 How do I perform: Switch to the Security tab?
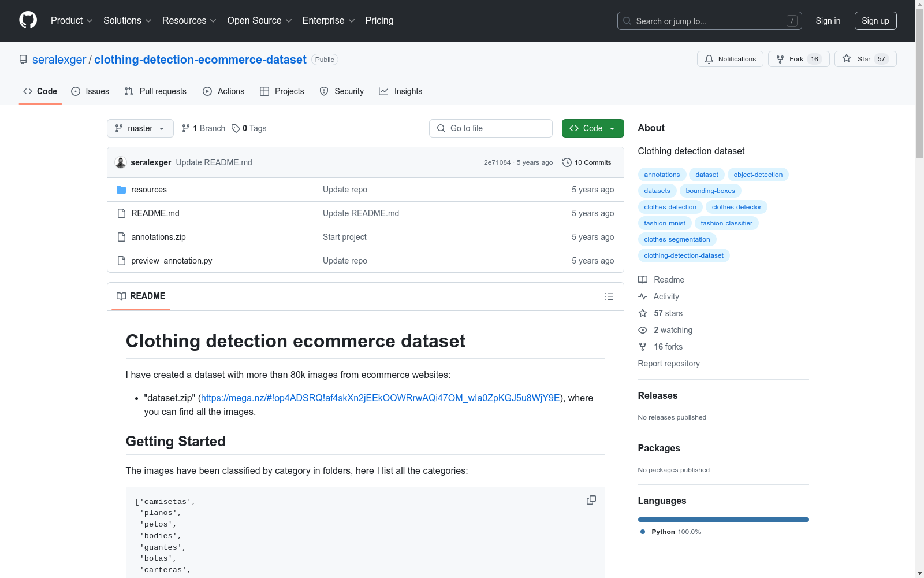click(x=342, y=91)
